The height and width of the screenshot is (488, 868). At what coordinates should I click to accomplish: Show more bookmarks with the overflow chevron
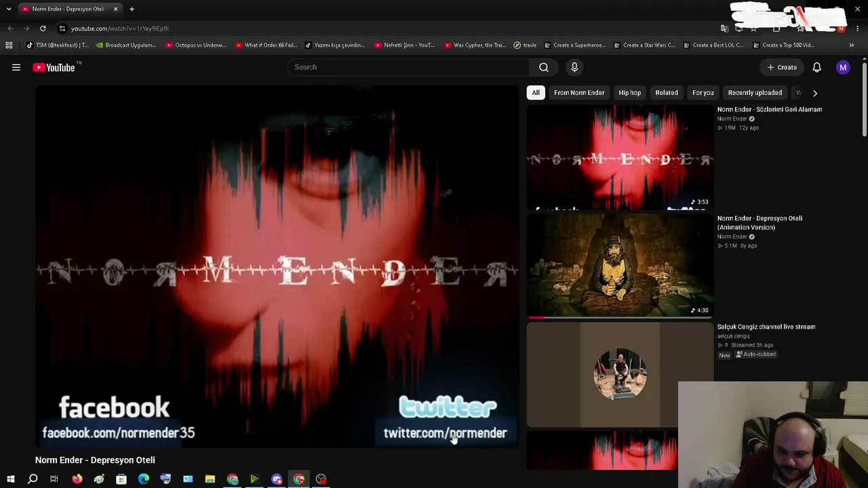[852, 45]
